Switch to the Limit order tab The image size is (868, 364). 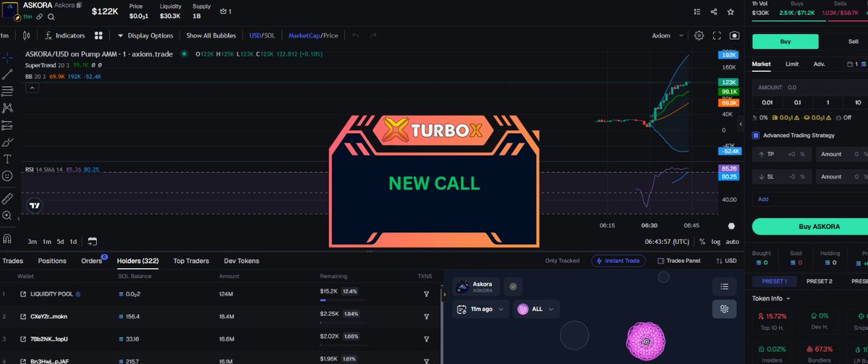point(792,64)
